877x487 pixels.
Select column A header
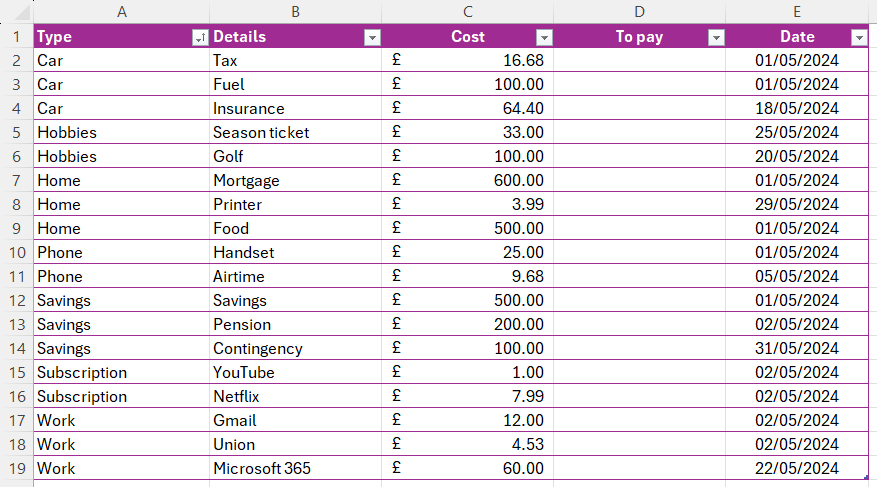122,12
